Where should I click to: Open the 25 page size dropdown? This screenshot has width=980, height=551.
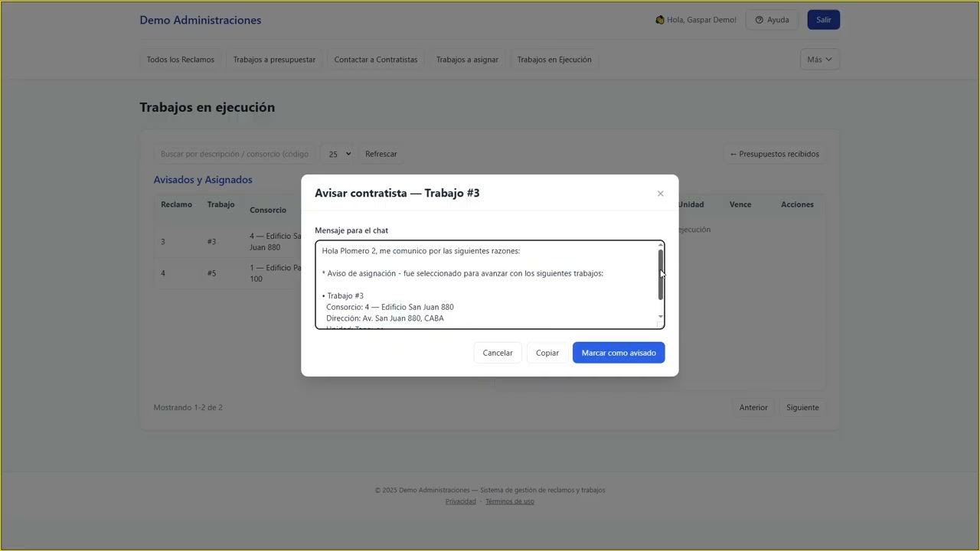point(338,154)
